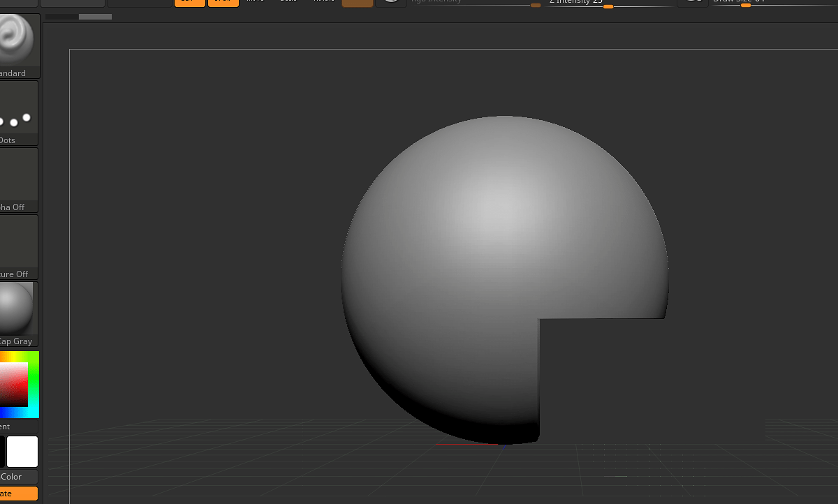This screenshot has height=504, width=838.
Task: Click the brown color swatch in top shelf
Action: (358, 3)
